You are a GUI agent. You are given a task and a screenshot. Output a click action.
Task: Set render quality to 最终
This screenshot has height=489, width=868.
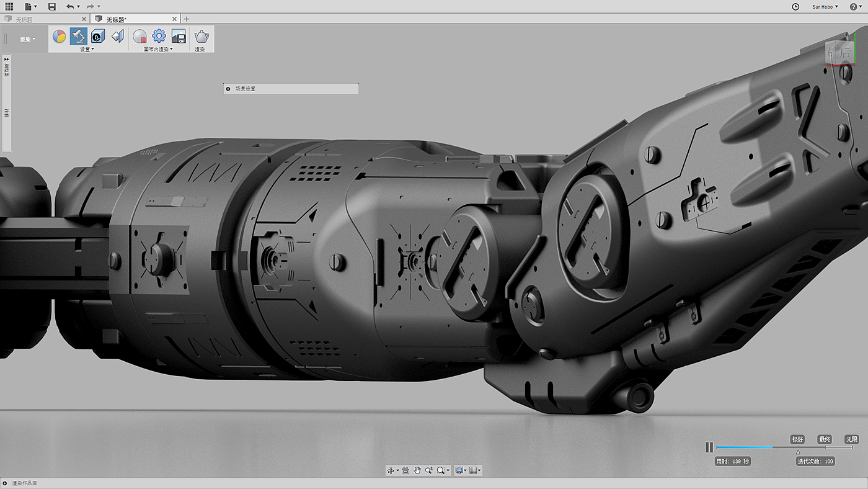pos(825,439)
